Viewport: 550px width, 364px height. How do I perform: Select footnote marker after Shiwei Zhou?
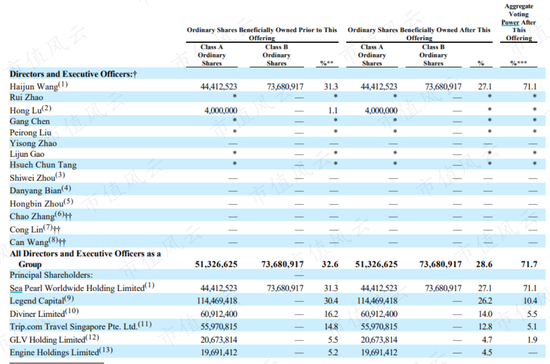pos(60,175)
